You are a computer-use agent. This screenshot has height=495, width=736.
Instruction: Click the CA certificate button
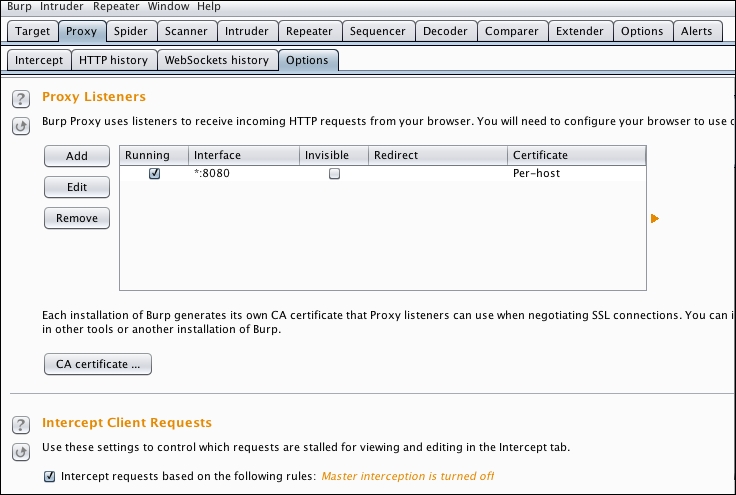coord(98,364)
